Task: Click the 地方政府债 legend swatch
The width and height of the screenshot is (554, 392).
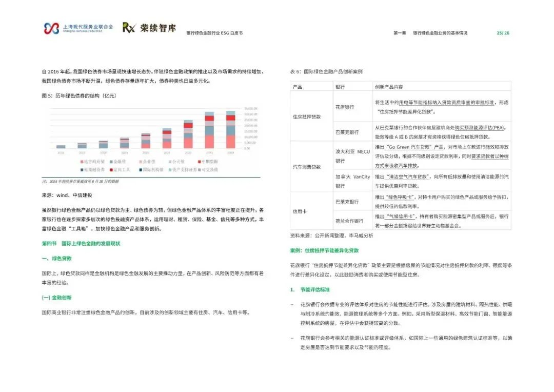Action: 82,162
